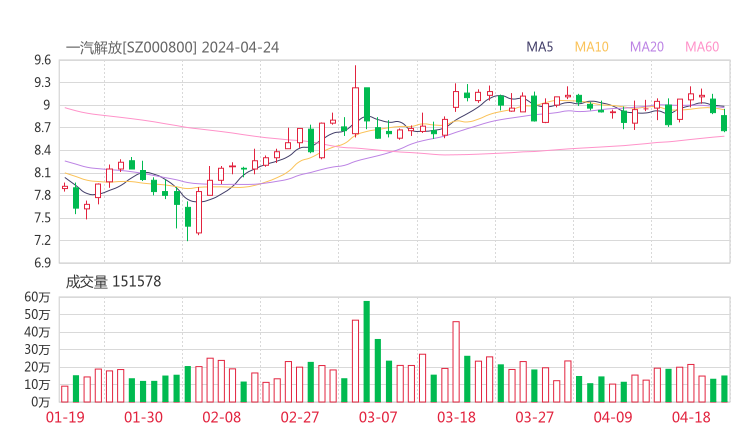
Task: Click chart title 一汽解放[SZ000800] 2024-04-24
Action: pyautogui.click(x=172, y=47)
